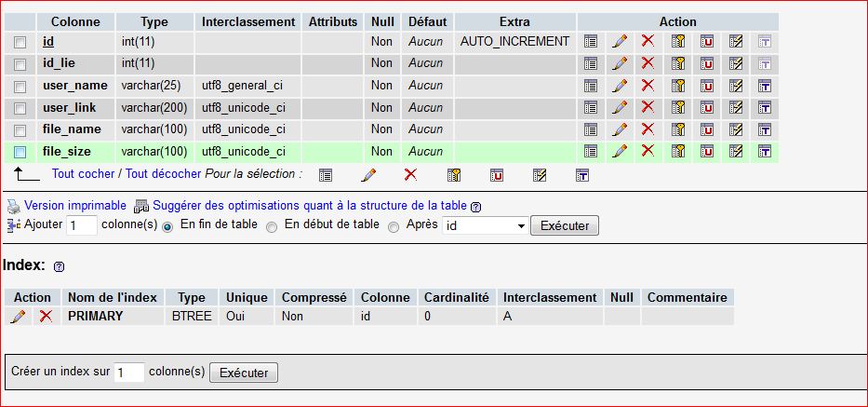Image resolution: width=868 pixels, height=407 pixels.
Task: Click the 'varchar(25)' type cell
Action: tap(154, 86)
